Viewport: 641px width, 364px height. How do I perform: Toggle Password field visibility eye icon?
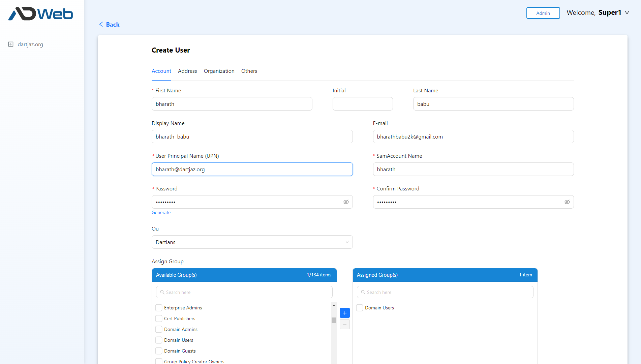click(x=346, y=202)
